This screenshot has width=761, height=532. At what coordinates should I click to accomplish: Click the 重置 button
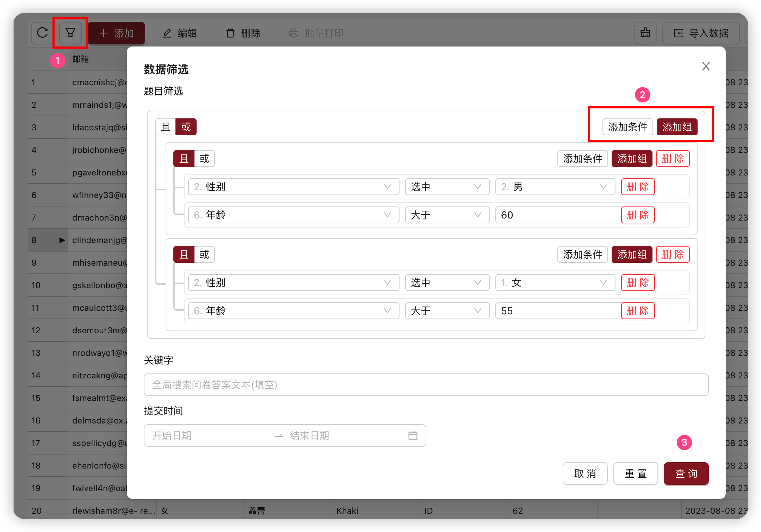(x=636, y=474)
